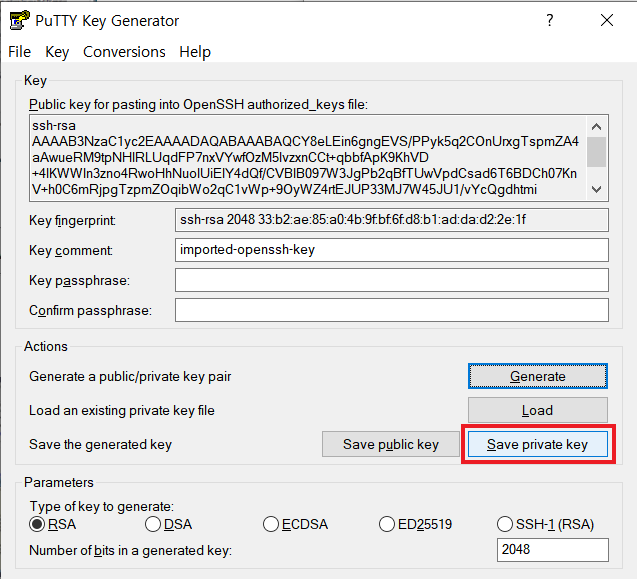
Task: Click the 'Key passphrase' label
Action: [x=79, y=280]
